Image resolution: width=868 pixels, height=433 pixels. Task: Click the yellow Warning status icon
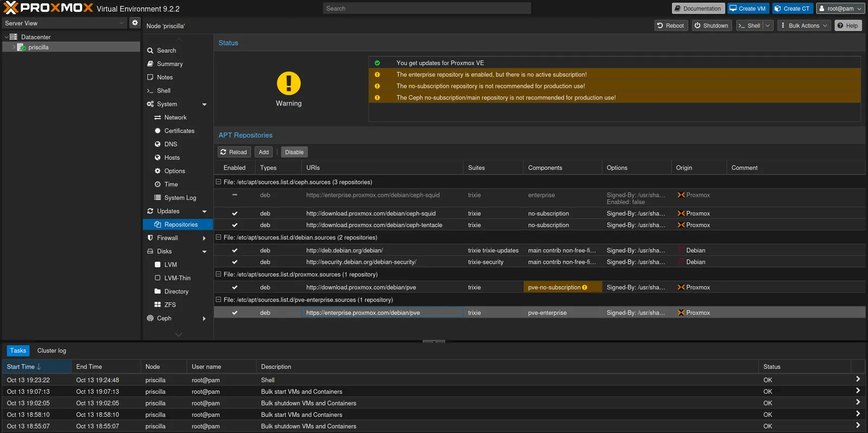tap(289, 83)
